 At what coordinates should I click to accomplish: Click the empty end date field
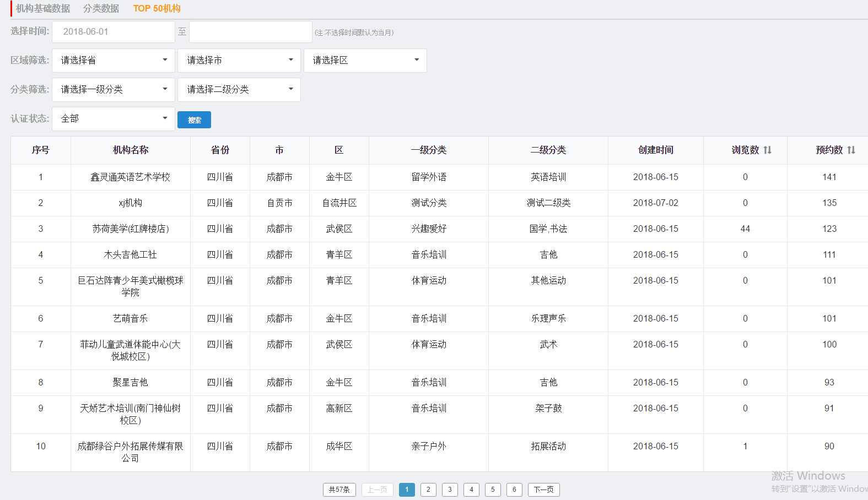point(250,32)
